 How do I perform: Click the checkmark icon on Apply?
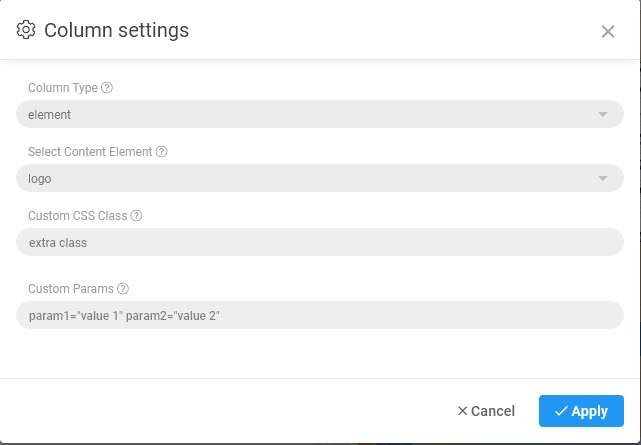(x=561, y=411)
